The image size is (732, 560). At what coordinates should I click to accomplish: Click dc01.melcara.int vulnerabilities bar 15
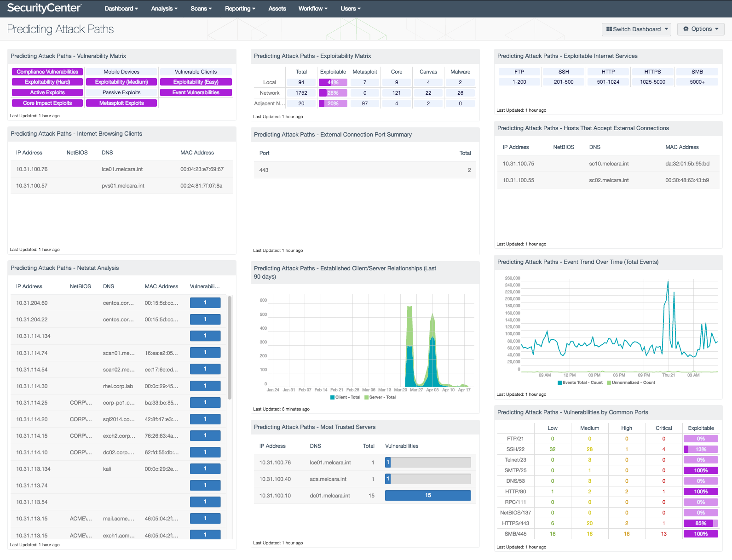point(428,495)
